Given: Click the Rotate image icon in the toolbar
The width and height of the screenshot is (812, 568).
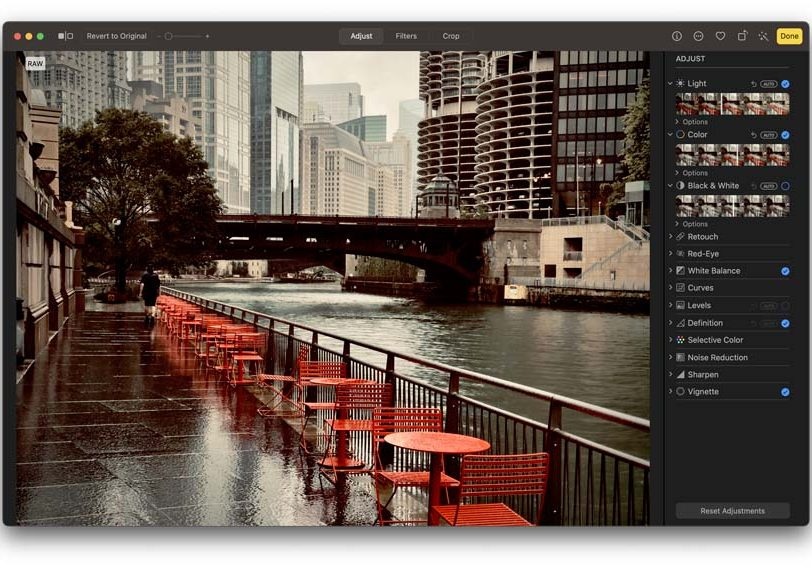Looking at the screenshot, I should 742,36.
